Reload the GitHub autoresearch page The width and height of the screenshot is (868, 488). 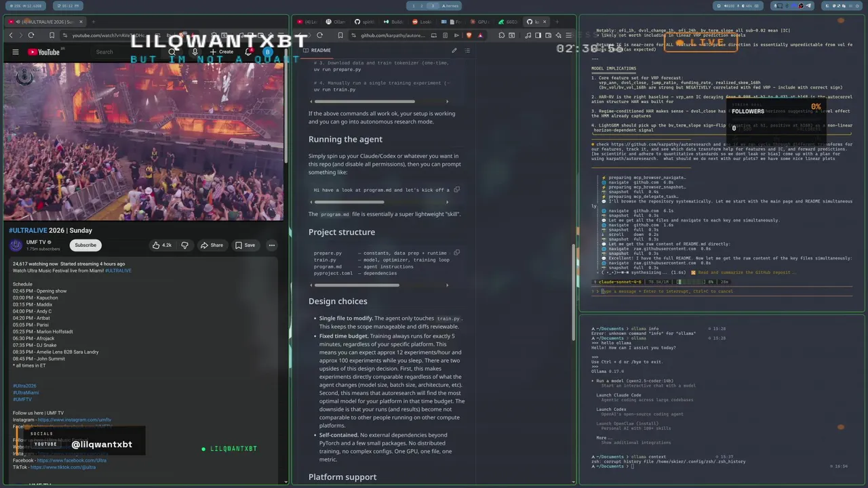point(320,35)
